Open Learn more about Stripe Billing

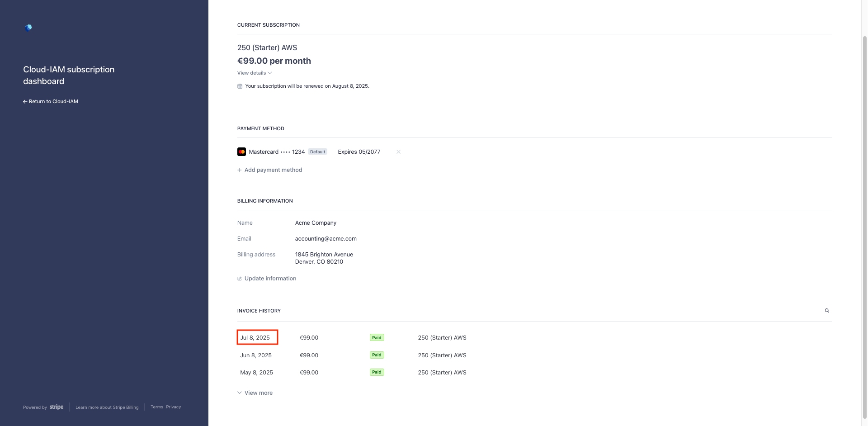pyautogui.click(x=107, y=407)
